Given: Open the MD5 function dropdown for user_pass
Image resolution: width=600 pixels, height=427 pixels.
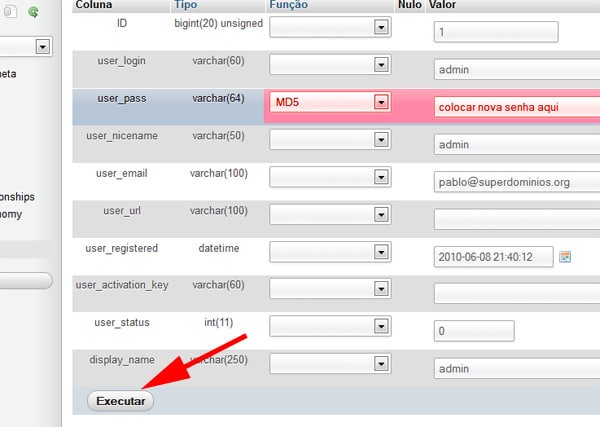Looking at the screenshot, I should [380, 102].
